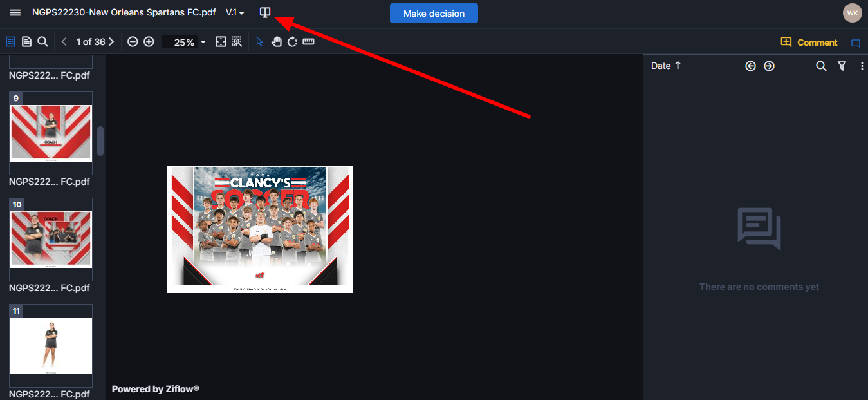Image resolution: width=868 pixels, height=400 pixels.
Task: Click the Comment button
Action: coord(809,43)
